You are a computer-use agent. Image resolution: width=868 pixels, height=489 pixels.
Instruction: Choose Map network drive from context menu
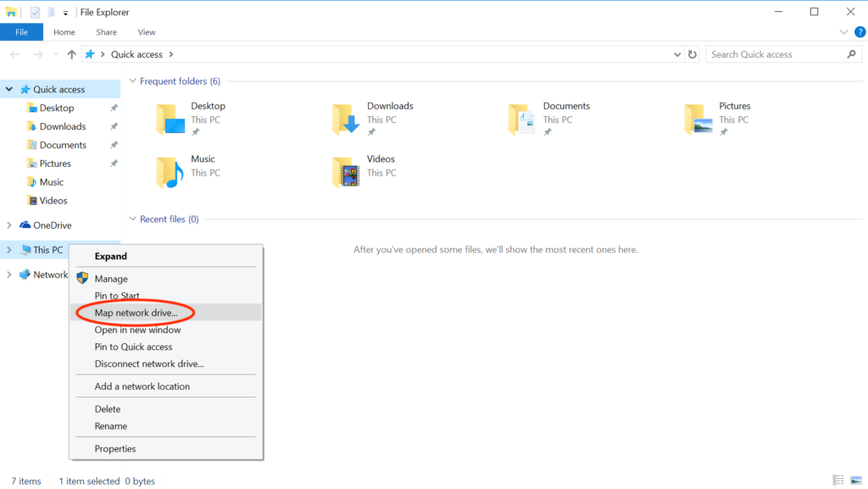166,313
